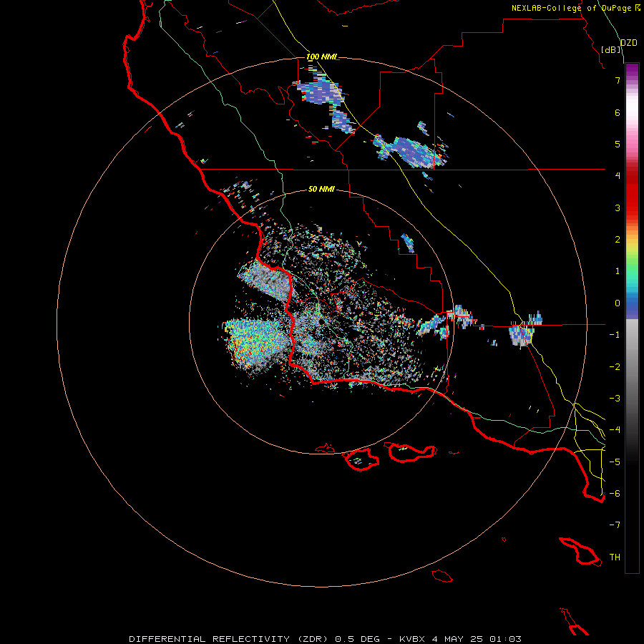This screenshot has width=644, height=644.
Task: Select the "3" value on the dB scale
Action: click(618, 208)
